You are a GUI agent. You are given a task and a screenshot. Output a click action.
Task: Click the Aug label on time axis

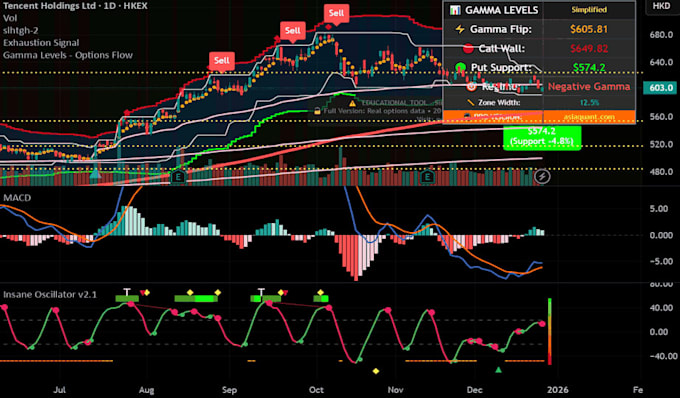point(147,389)
